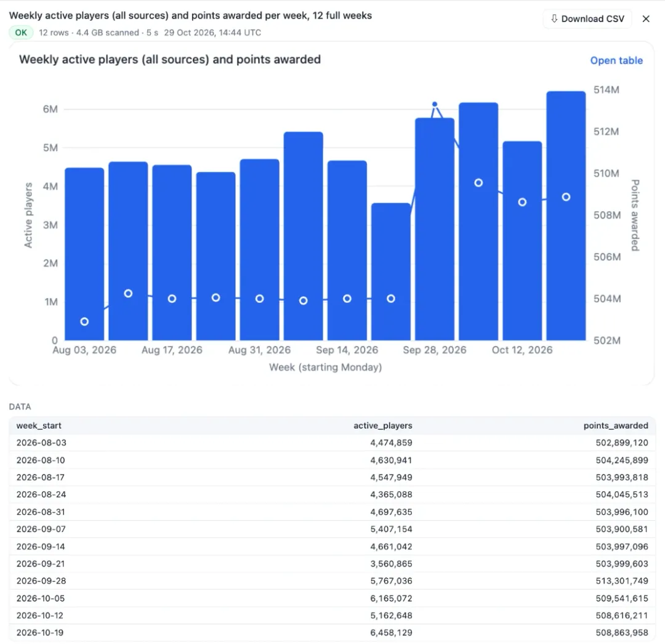
Task: Click the 4,630,941 active players value
Action: [391, 460]
